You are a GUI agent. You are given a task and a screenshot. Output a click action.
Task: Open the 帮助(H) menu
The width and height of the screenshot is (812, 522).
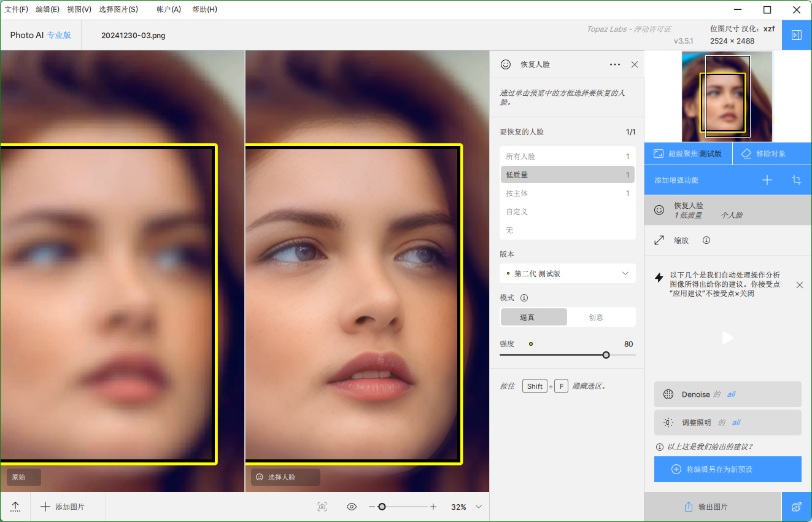204,9
